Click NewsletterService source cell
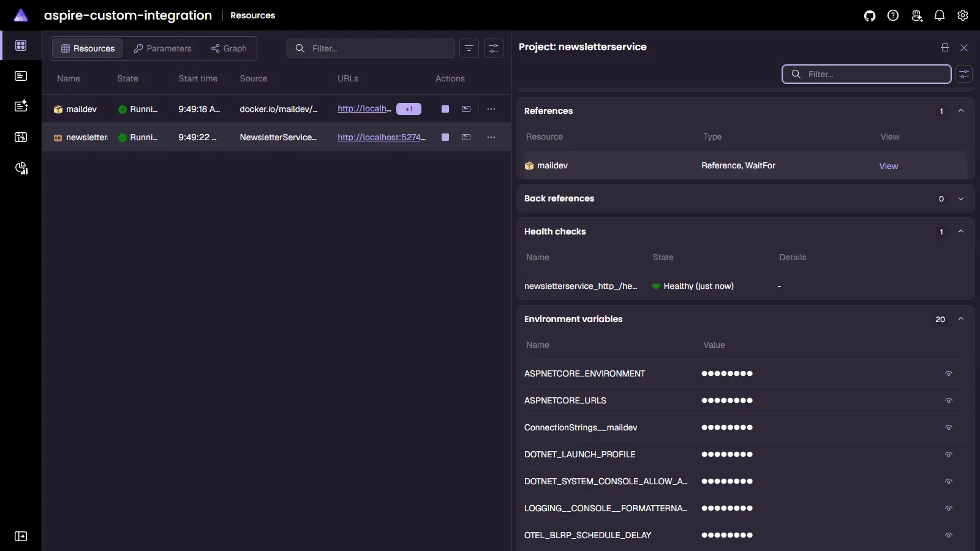The height and width of the screenshot is (551, 980). click(278, 137)
